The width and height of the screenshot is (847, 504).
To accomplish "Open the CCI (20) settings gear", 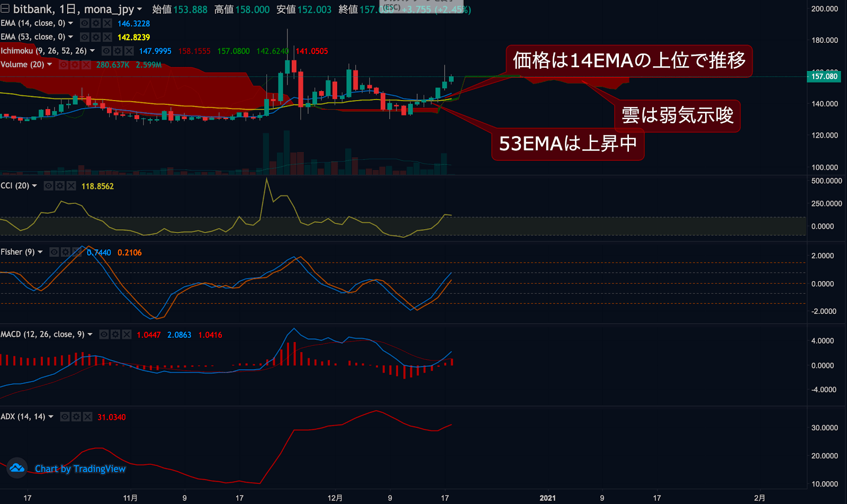I will pyautogui.click(x=59, y=186).
